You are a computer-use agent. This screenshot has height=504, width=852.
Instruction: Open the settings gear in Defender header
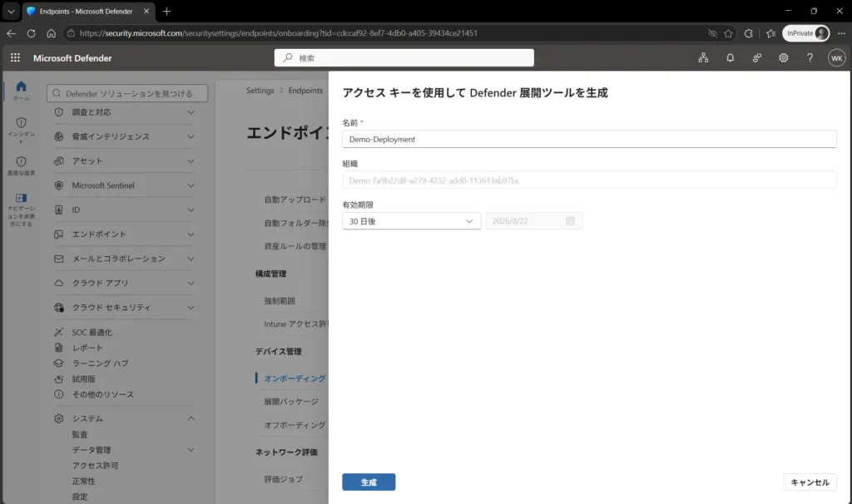pyautogui.click(x=784, y=57)
